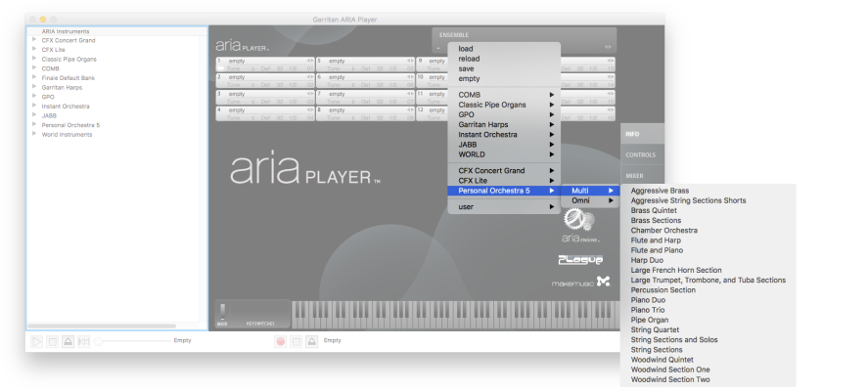Expand the Finale Default Bank tree node
The width and height of the screenshot is (868, 391).
34,77
